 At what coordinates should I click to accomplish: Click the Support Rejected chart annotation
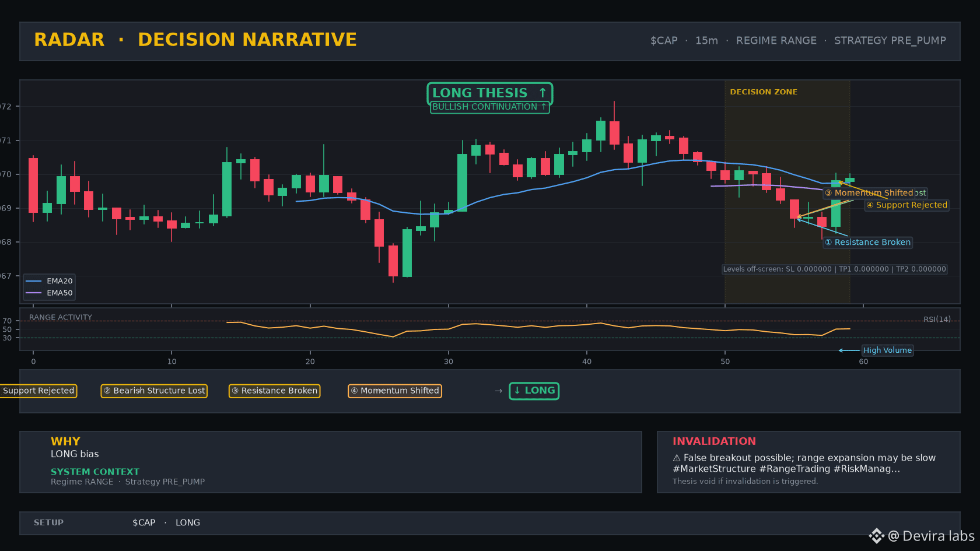tap(907, 205)
